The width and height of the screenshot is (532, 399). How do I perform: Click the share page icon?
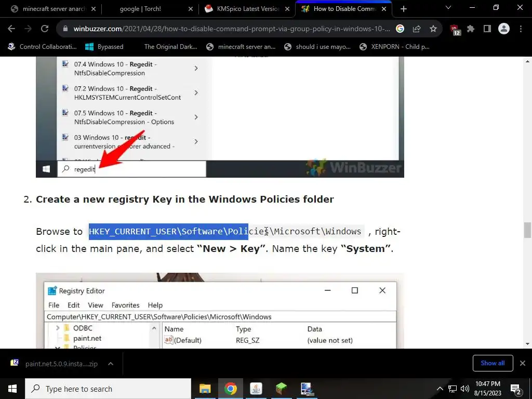(417, 29)
